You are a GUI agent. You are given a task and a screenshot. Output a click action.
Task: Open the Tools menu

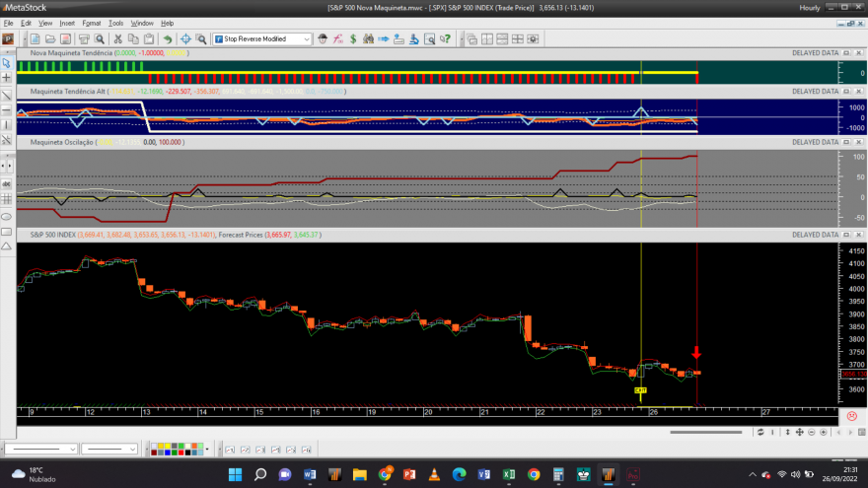click(x=115, y=24)
